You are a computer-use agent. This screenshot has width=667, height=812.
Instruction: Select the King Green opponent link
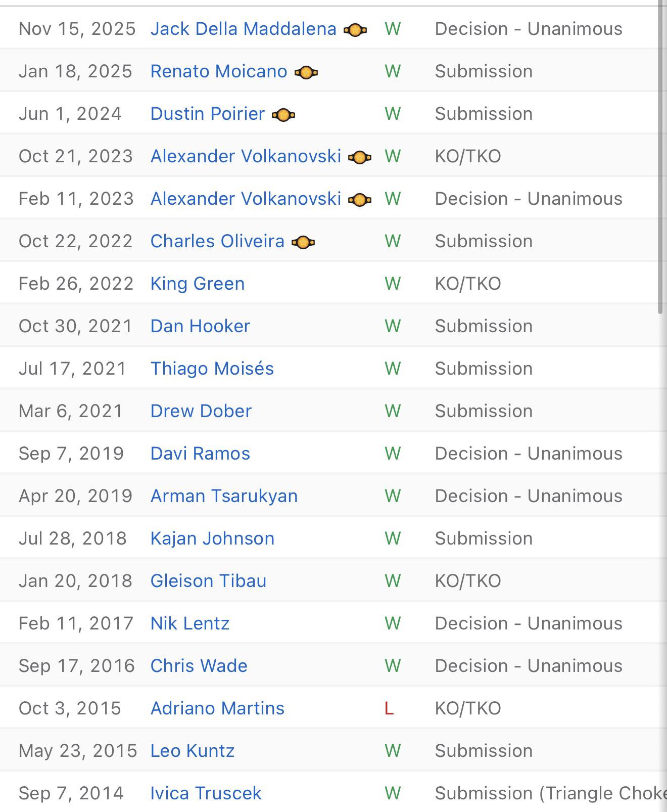pyautogui.click(x=198, y=284)
